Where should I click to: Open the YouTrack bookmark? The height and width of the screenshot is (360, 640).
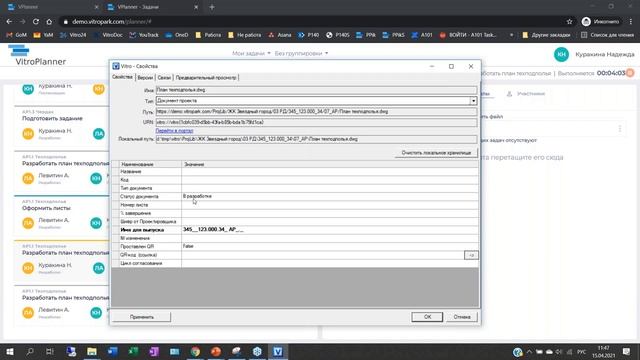click(144, 35)
